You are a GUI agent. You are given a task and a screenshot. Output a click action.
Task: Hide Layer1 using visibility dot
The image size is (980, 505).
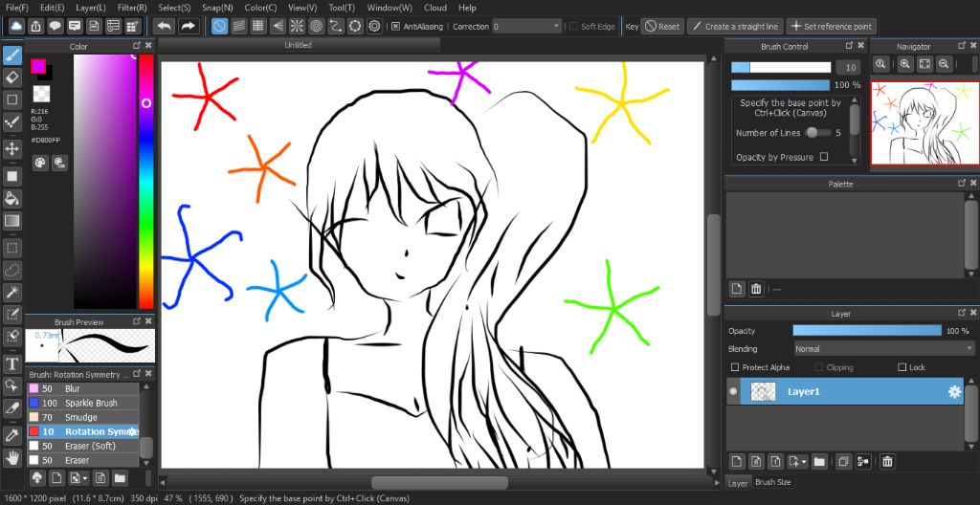point(733,392)
